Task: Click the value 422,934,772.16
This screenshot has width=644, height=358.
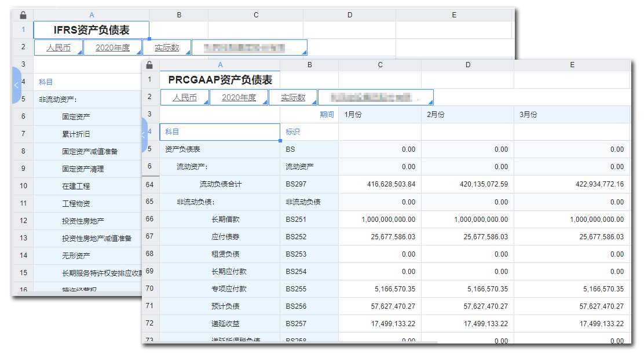Action: coord(572,184)
